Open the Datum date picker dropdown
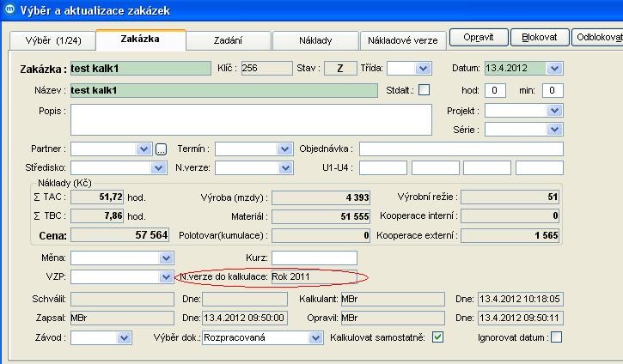The height and width of the screenshot is (364, 623). pyautogui.click(x=554, y=69)
